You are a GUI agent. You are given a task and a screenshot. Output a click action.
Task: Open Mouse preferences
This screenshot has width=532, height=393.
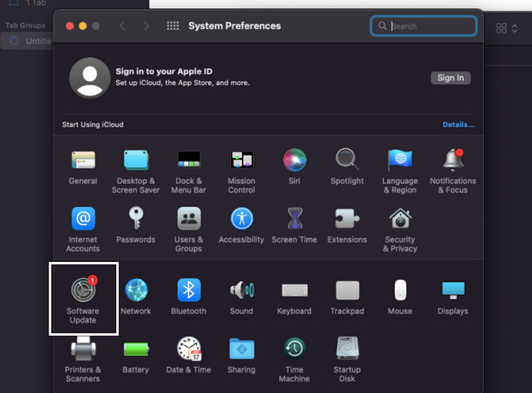click(x=400, y=296)
